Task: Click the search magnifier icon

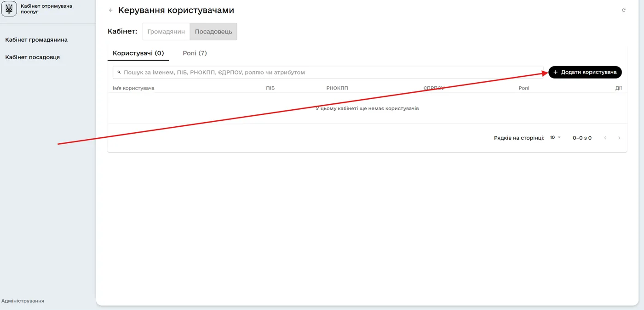Action: [119, 72]
